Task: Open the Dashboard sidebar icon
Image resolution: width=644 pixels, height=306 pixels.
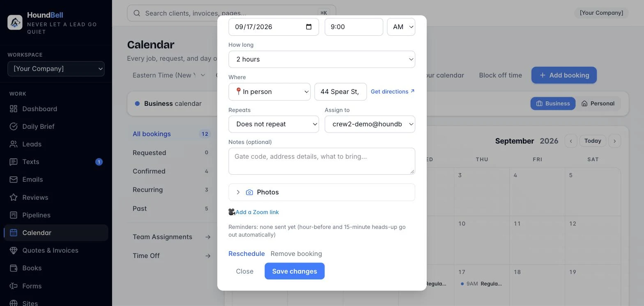Action: click(14, 109)
